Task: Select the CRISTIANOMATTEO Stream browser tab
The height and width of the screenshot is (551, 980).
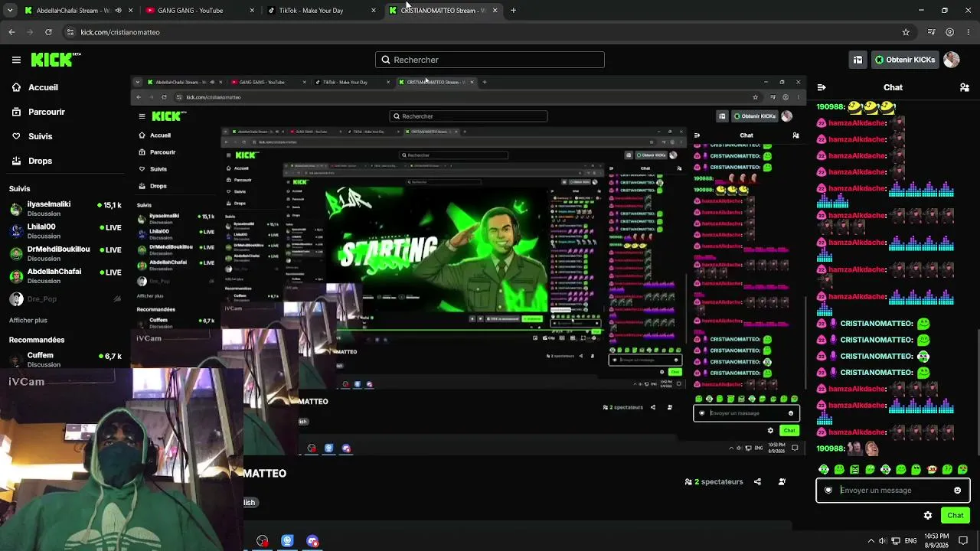Action: click(x=443, y=11)
